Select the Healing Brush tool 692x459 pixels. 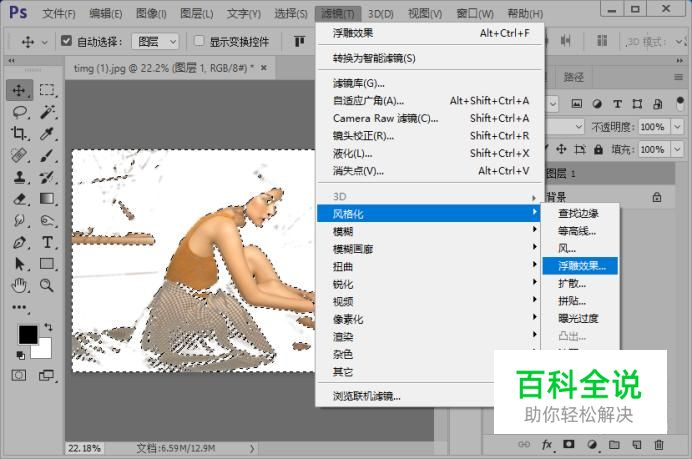[x=19, y=155]
